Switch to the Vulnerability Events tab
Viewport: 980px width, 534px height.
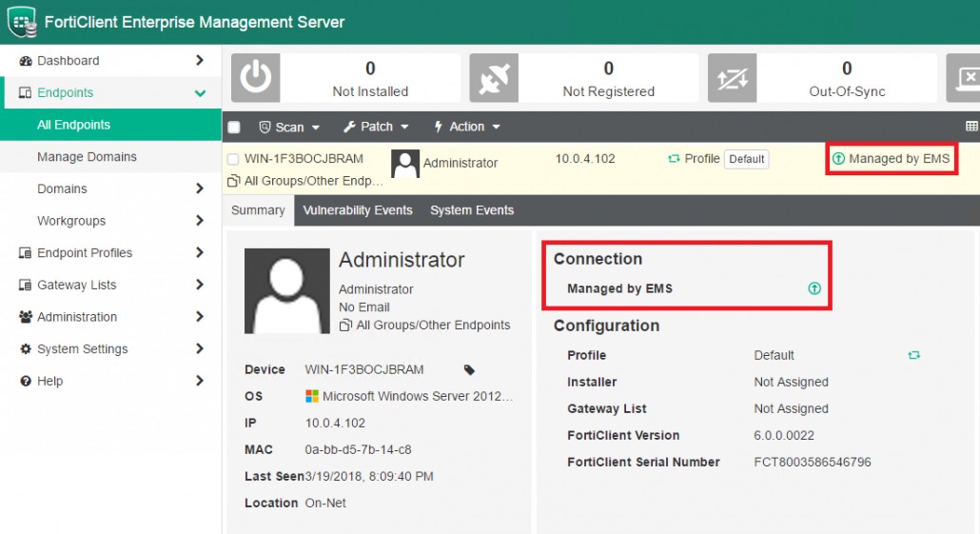click(358, 210)
